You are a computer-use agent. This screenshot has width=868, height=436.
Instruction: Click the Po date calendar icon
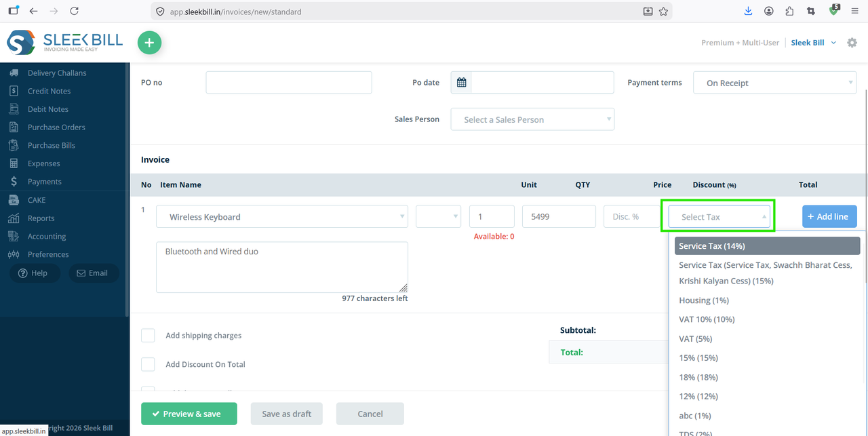(x=461, y=83)
